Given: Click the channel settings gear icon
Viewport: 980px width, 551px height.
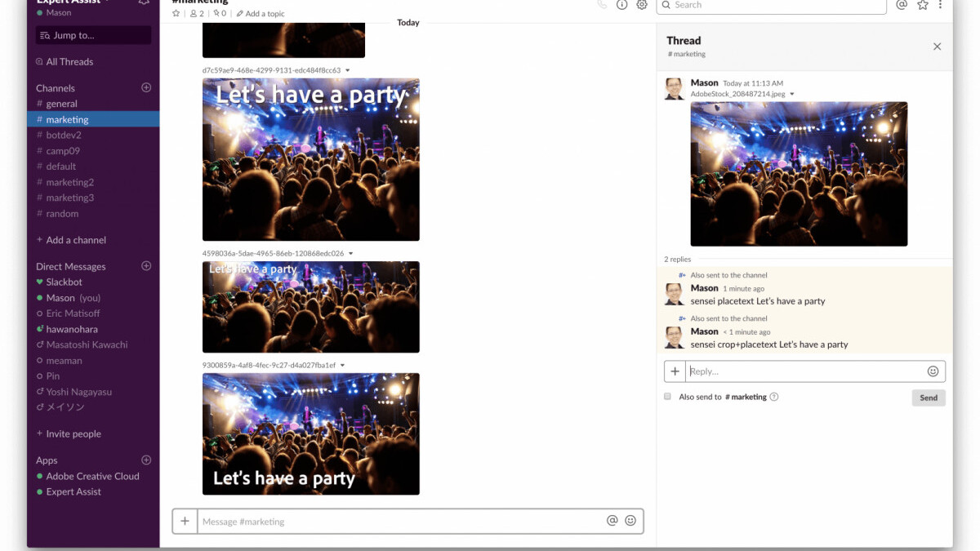Looking at the screenshot, I should pos(642,5).
